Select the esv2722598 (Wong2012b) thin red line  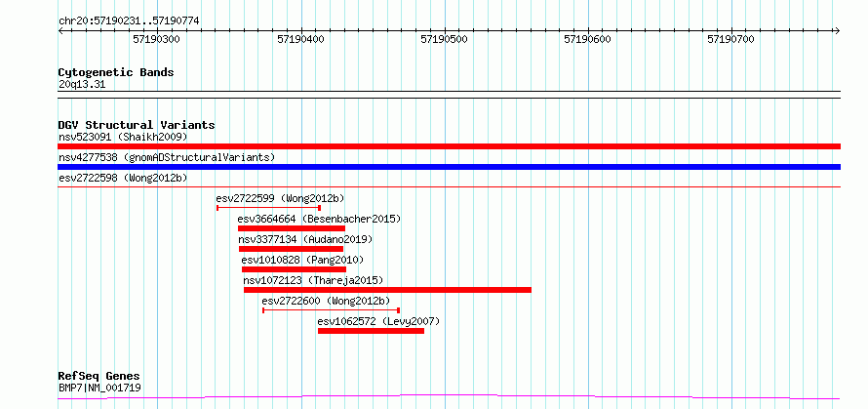point(449,187)
